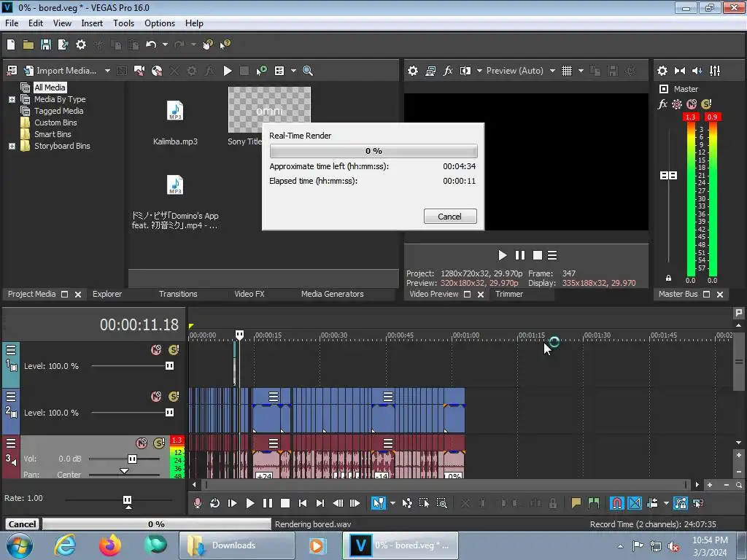Start media preview in Project Media toolbar

click(x=228, y=71)
